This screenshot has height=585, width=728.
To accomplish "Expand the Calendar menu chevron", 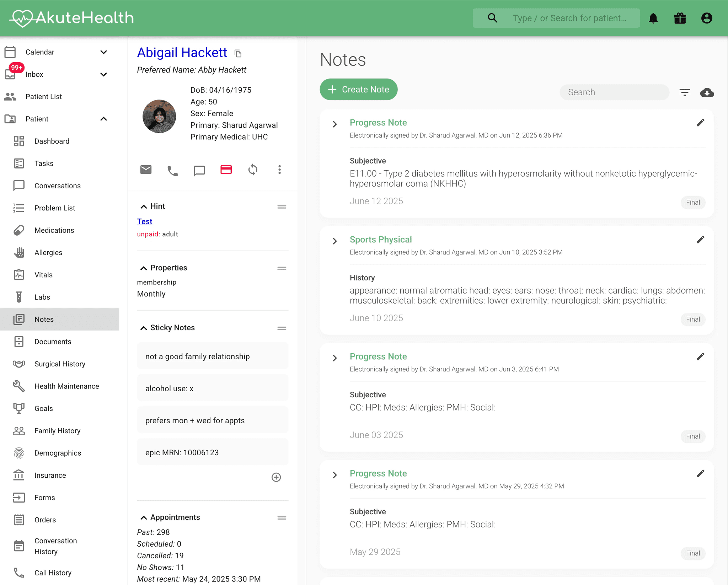I will tap(103, 52).
